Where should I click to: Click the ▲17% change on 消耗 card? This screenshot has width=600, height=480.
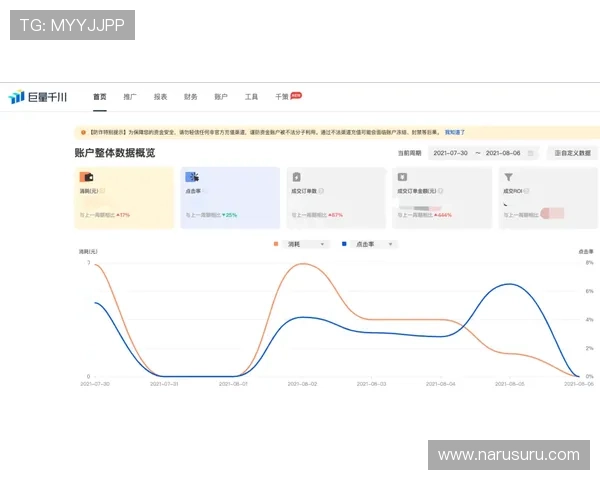pos(123,215)
